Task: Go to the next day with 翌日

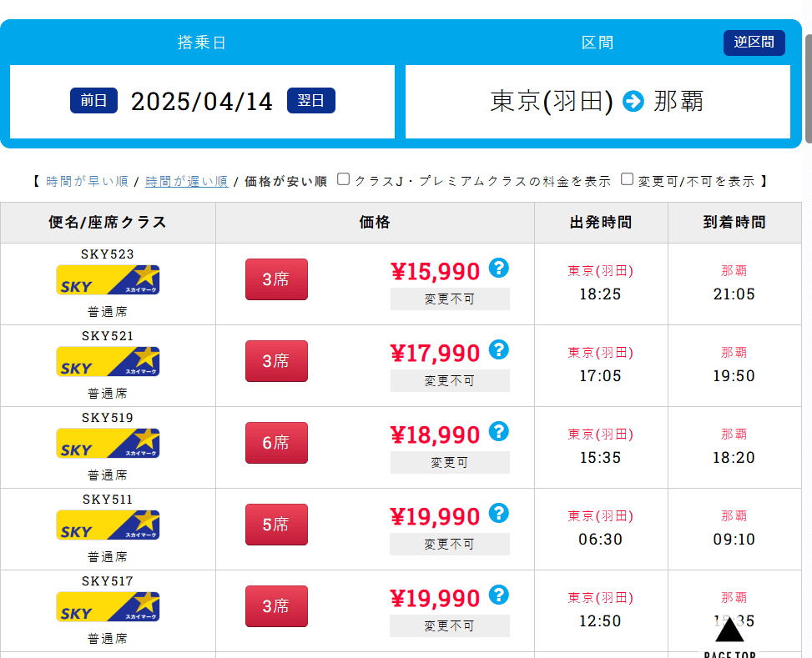Action: tap(310, 101)
